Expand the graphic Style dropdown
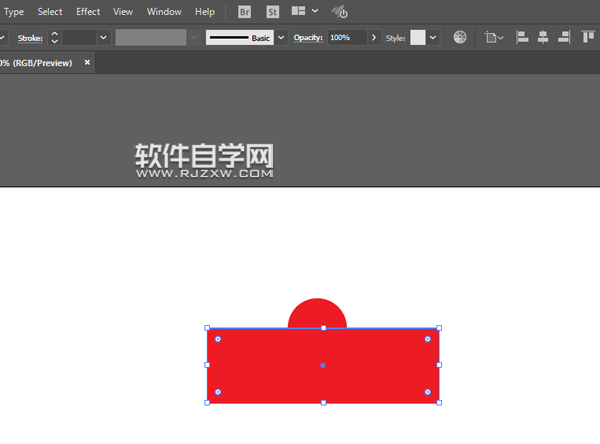This screenshot has width=600, height=444. [x=433, y=38]
